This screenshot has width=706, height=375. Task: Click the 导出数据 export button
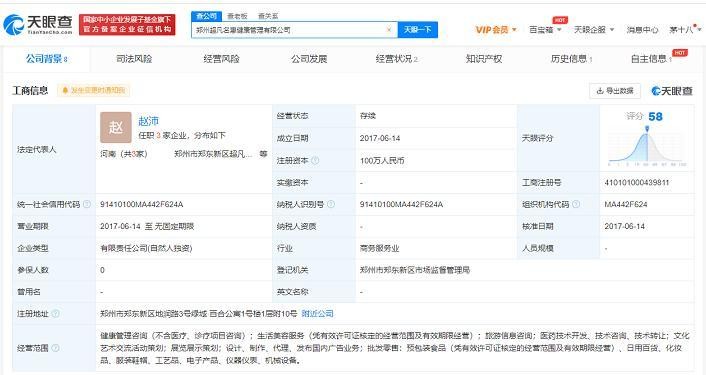click(615, 91)
